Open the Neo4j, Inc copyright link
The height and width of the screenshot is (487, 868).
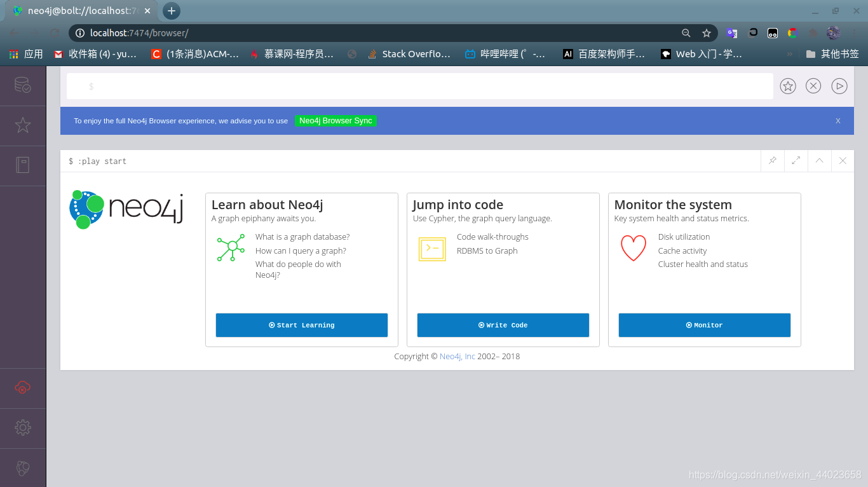(x=458, y=357)
